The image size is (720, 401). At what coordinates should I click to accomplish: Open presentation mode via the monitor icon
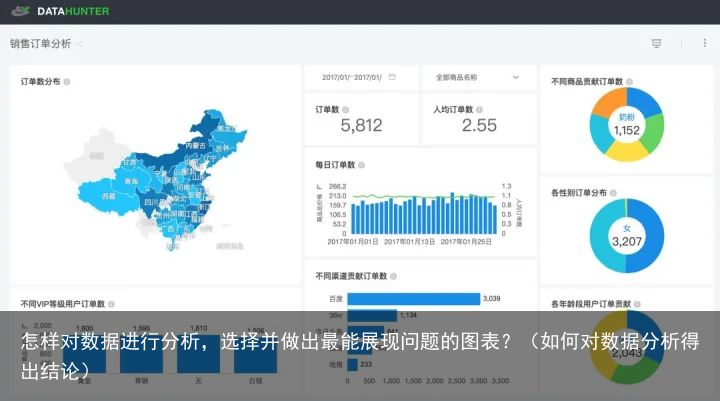coord(657,43)
